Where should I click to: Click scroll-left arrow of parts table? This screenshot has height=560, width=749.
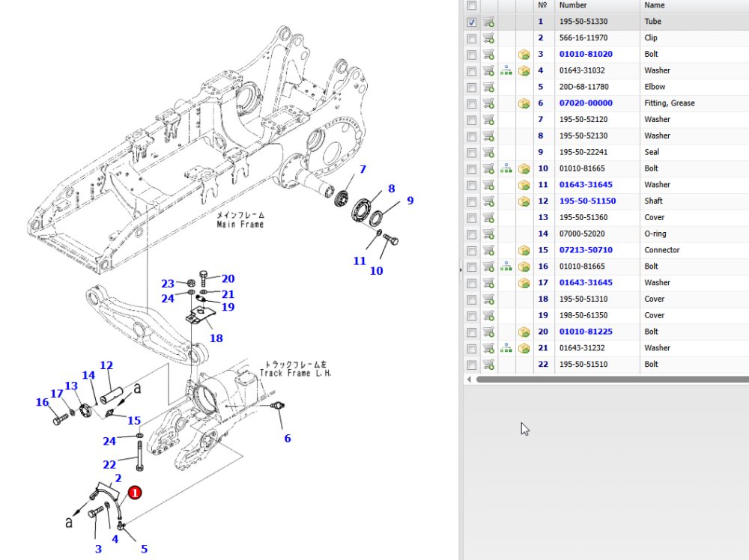[469, 379]
